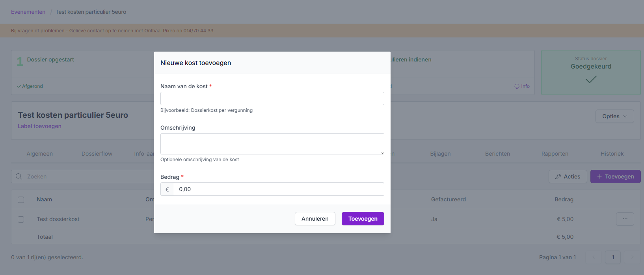The height and width of the screenshot is (275, 644).
Task: Toggle the select-all checkbox in header
Action: click(x=21, y=200)
